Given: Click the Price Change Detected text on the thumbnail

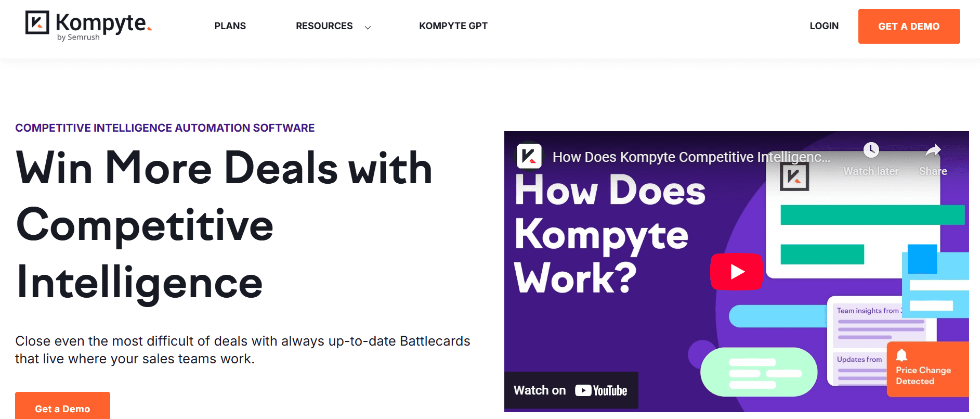Looking at the screenshot, I should point(923,375).
